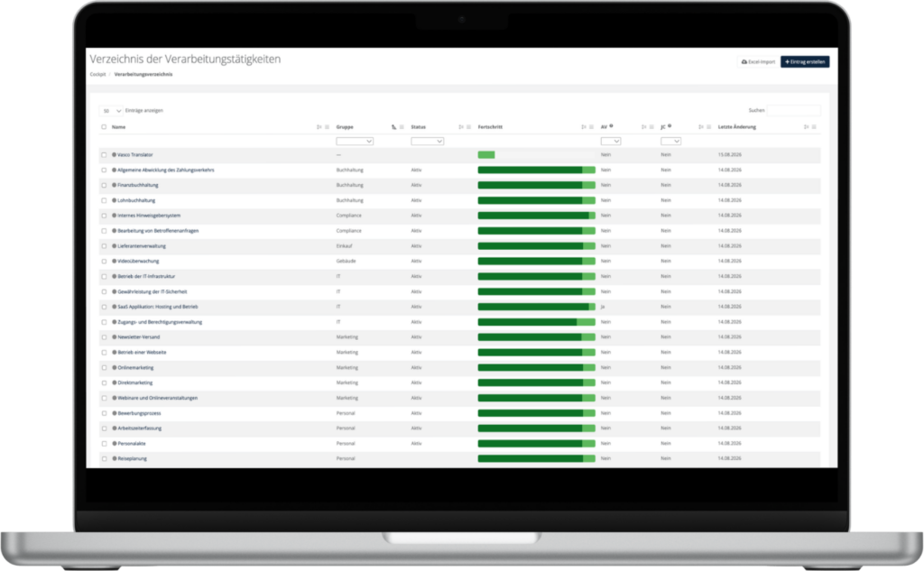Open the Bearbeitung von Betroffenenanfragen entry
The height and width of the screenshot is (571, 924).
[x=158, y=231]
